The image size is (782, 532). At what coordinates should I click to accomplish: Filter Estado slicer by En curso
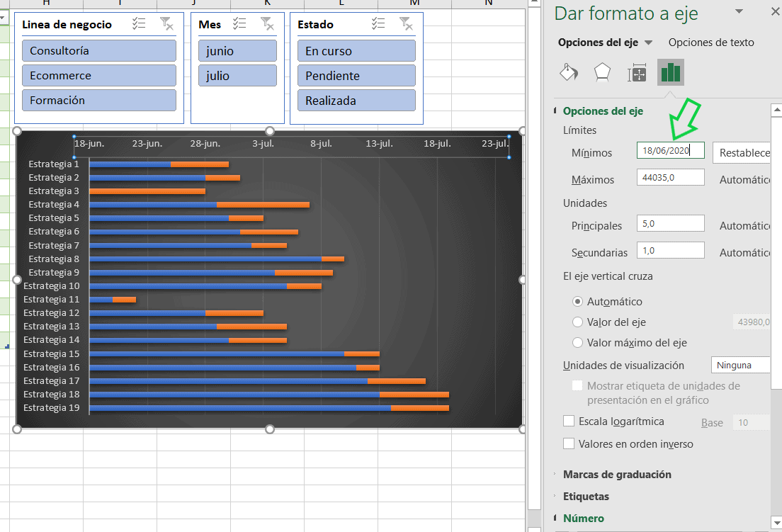pyautogui.click(x=356, y=51)
